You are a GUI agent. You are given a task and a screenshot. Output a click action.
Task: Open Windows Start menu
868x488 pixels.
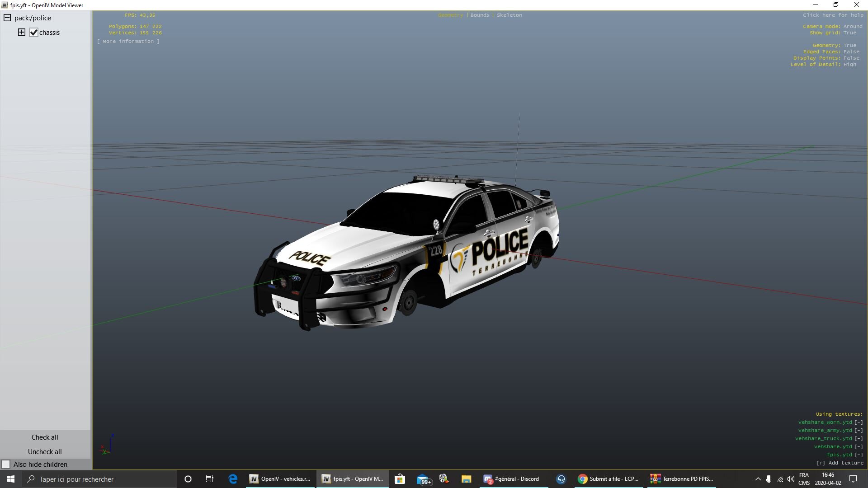pyautogui.click(x=11, y=479)
